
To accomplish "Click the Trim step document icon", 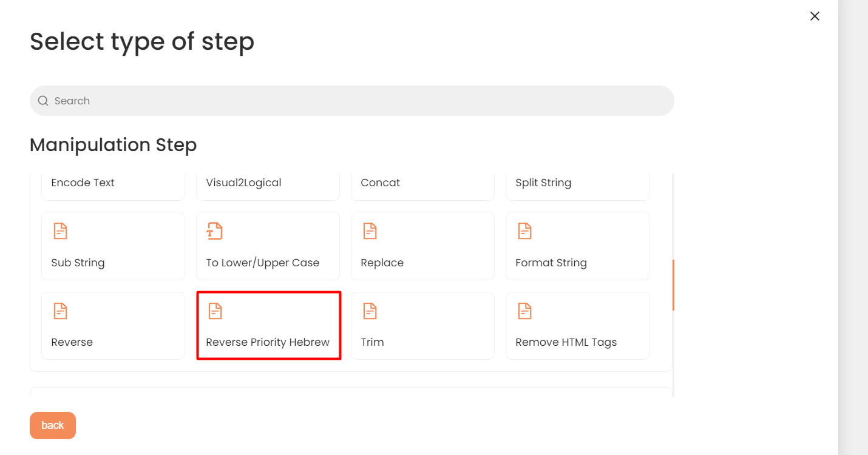I will tap(370, 311).
